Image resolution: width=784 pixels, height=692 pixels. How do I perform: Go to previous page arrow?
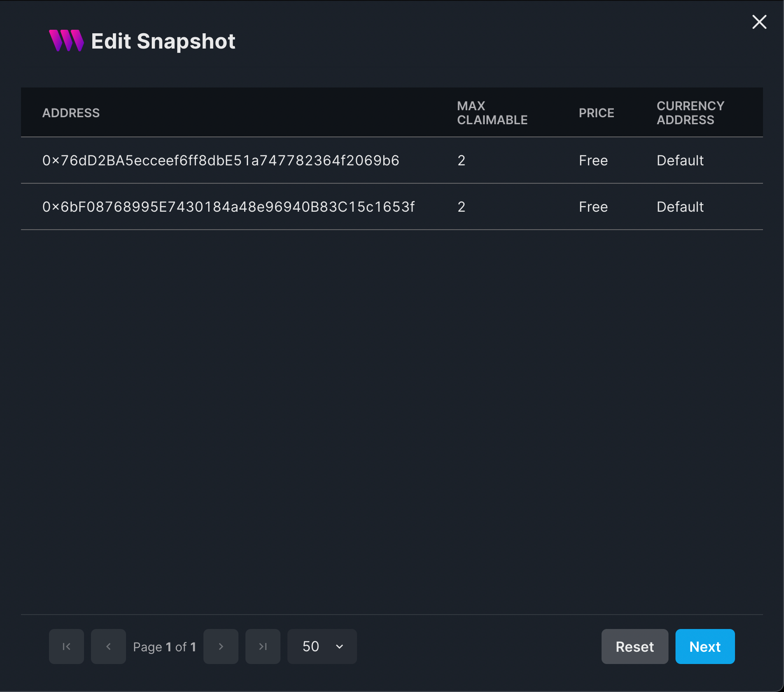108,646
